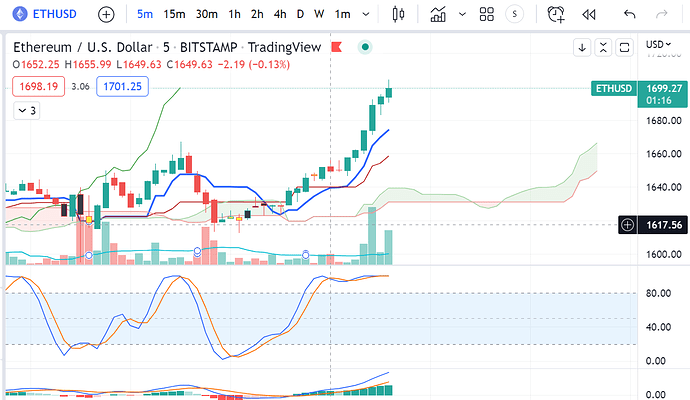
Task: Open indicator templates grid icon
Action: 487,14
